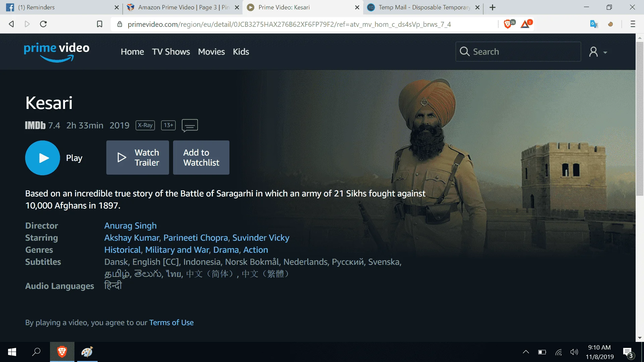The width and height of the screenshot is (644, 362).
Task: Open a new browser tab
Action: coord(492,7)
